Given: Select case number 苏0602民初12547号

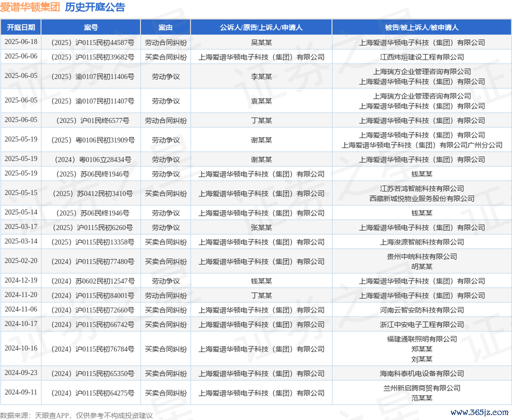Looking at the screenshot, I should click(92, 281).
